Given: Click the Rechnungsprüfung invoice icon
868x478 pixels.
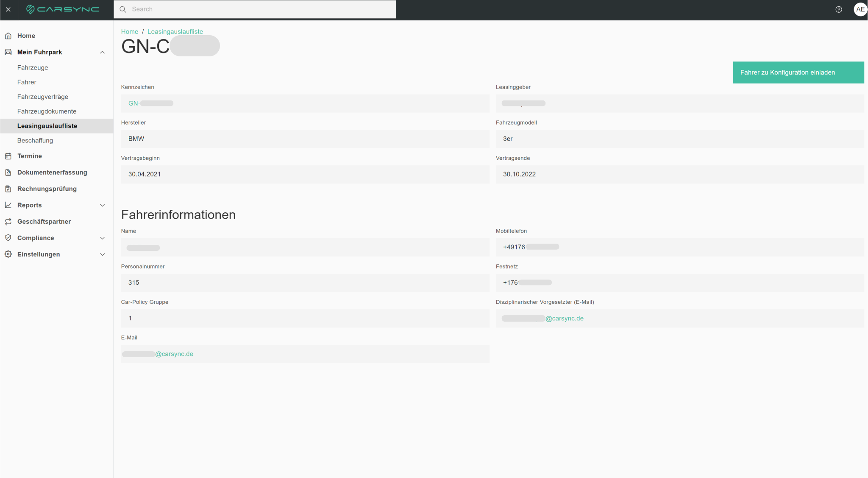Looking at the screenshot, I should 8,189.
